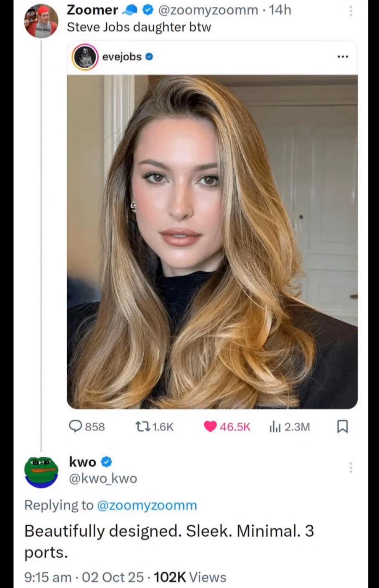Open the @zoomyzoomm mention link in reply
Image resolution: width=379 pixels, height=588 pixels.
tap(147, 505)
